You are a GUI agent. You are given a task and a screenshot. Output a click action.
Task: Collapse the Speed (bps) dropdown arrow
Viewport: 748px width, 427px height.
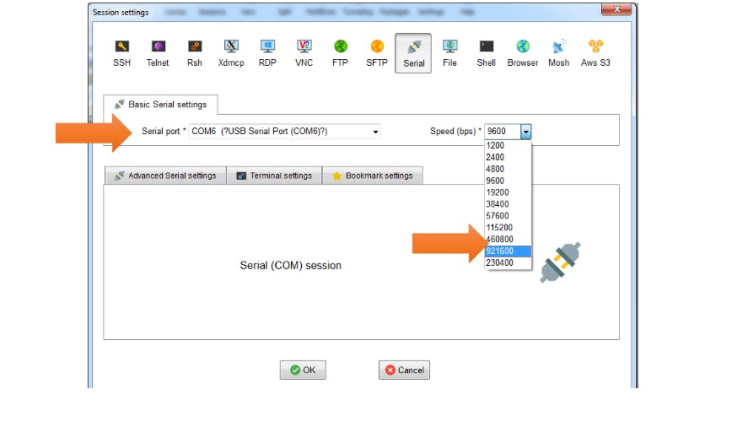point(526,131)
